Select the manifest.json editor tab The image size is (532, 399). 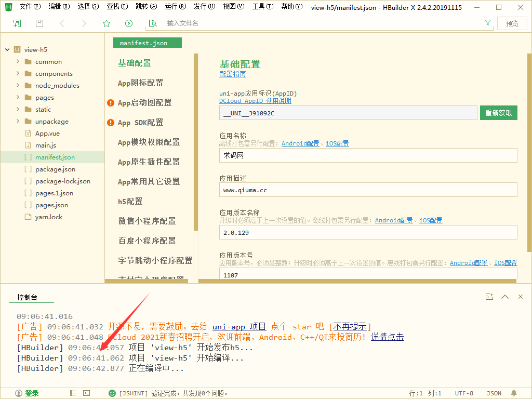tap(148, 43)
